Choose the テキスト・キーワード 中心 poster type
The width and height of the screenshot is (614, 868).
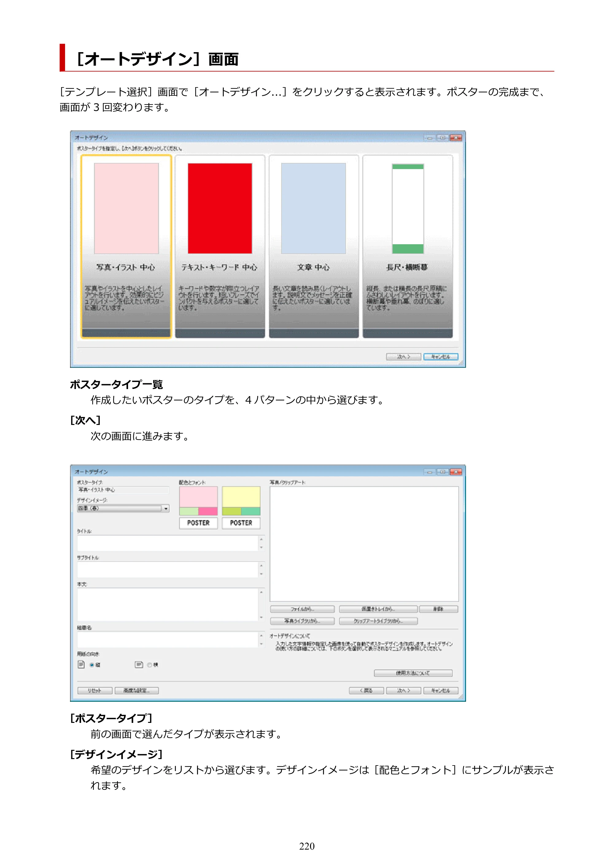tap(220, 246)
